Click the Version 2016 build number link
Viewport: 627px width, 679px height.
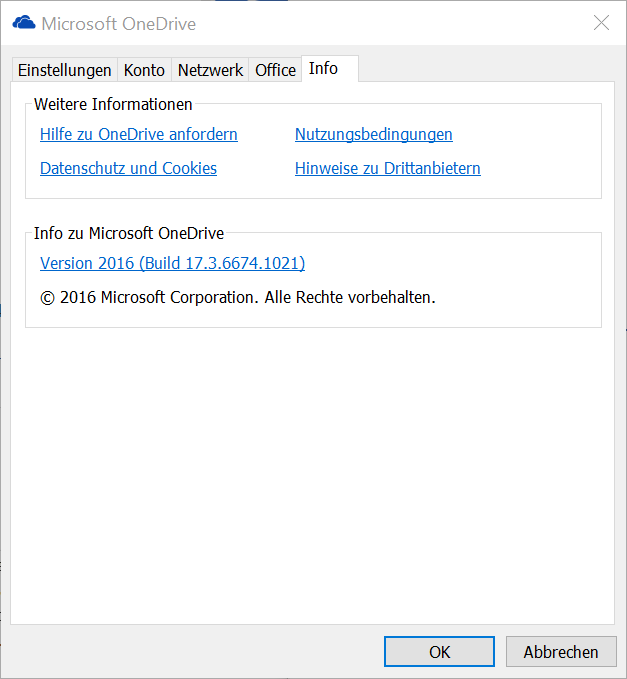coord(172,263)
